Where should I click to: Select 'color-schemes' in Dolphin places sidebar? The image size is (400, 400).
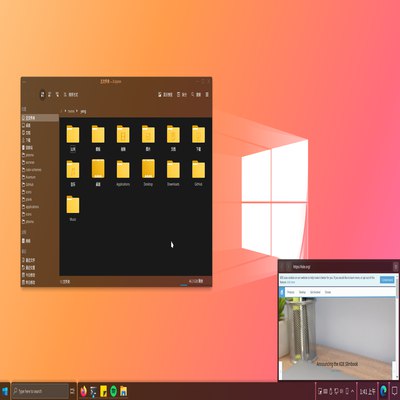(x=40, y=170)
